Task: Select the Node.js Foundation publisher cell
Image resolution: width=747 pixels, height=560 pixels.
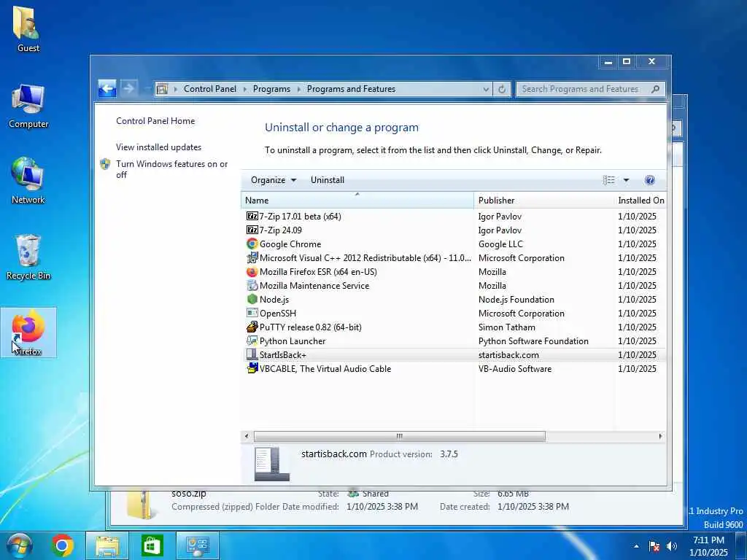Action: pos(516,300)
